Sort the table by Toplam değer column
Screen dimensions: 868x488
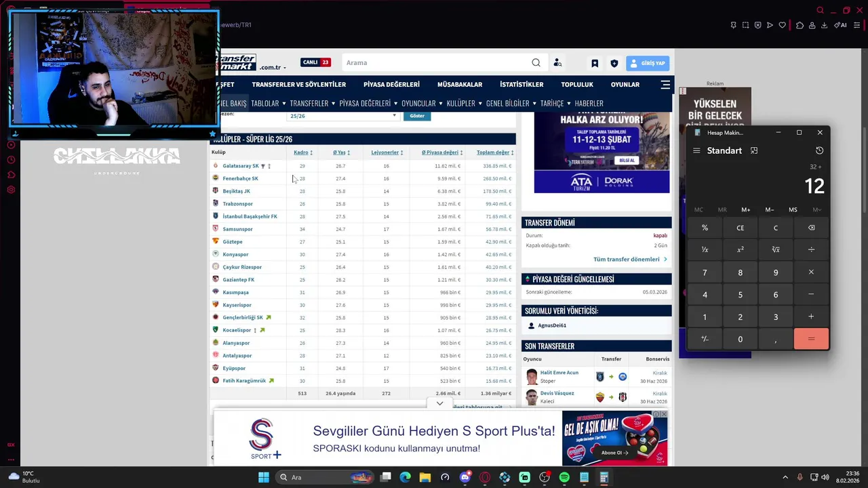pos(494,152)
